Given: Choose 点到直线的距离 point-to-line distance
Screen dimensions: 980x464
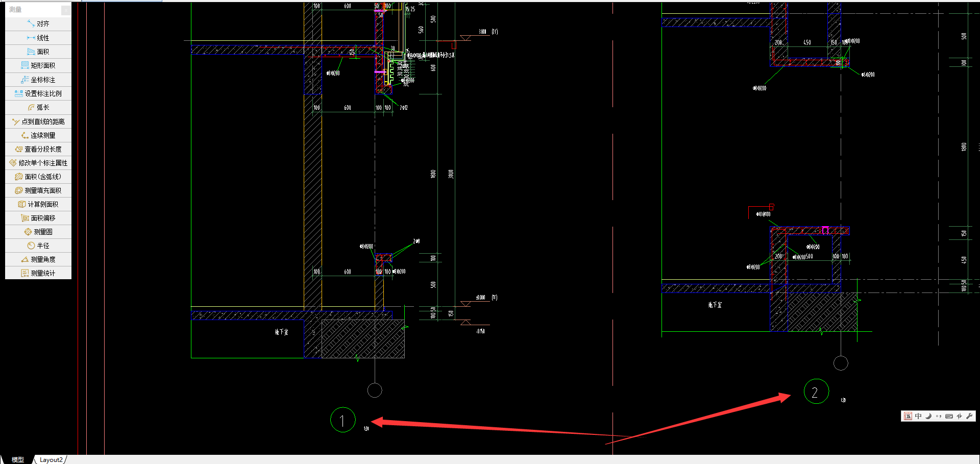Looking at the screenshot, I should (x=38, y=121).
